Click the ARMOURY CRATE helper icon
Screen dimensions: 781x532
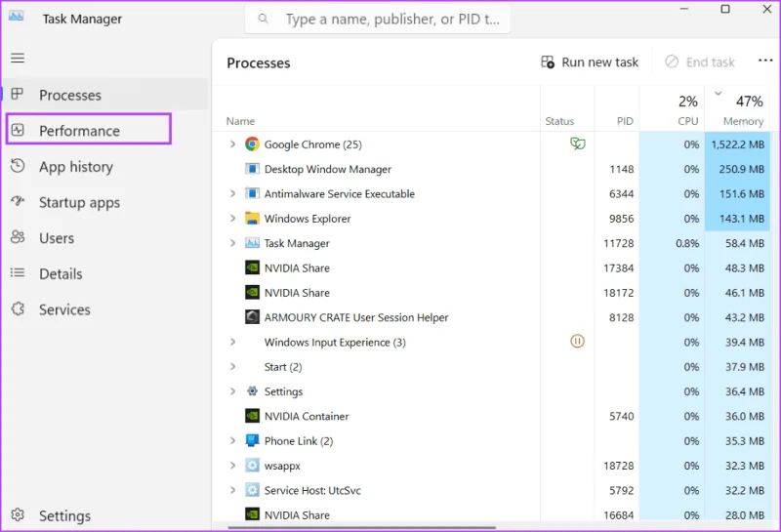tap(252, 317)
